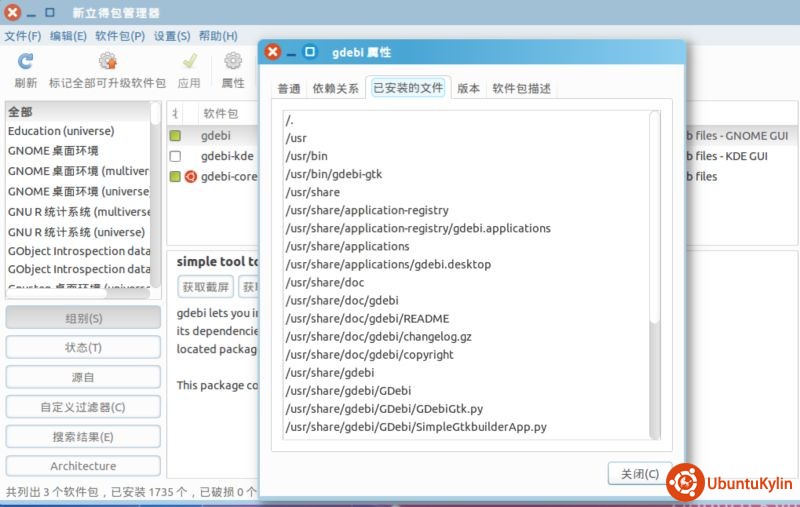Open the 软件包(P) menu
This screenshot has width=800, height=507.
[x=119, y=36]
